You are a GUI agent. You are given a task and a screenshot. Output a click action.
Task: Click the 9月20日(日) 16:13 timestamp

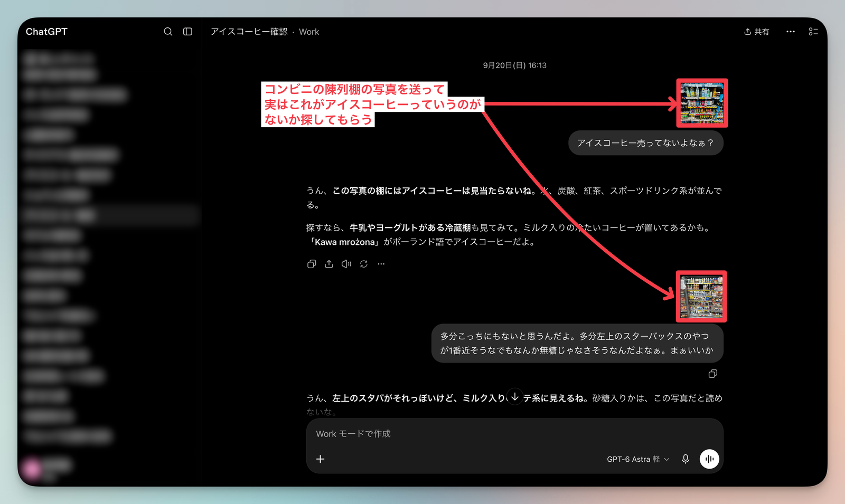point(514,65)
